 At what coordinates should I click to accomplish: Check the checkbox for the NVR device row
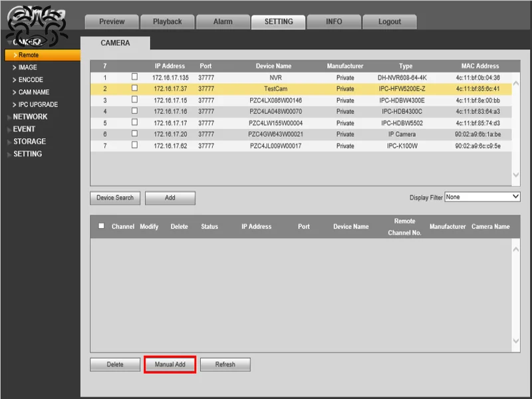[x=134, y=76]
